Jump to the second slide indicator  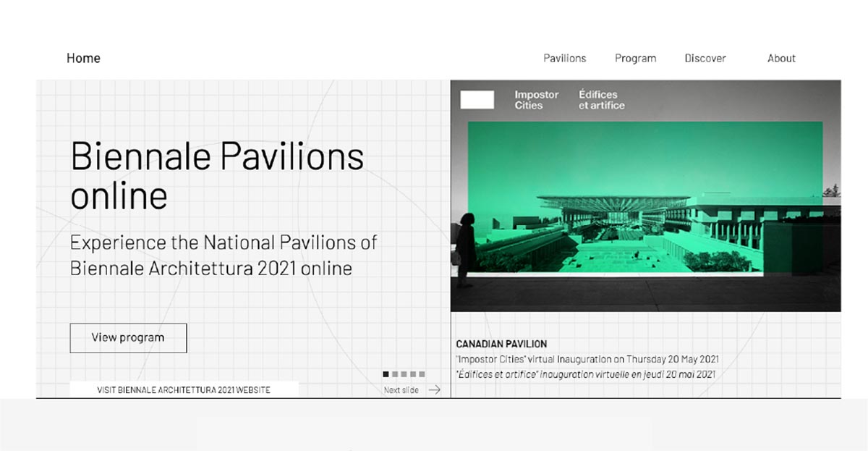(395, 374)
